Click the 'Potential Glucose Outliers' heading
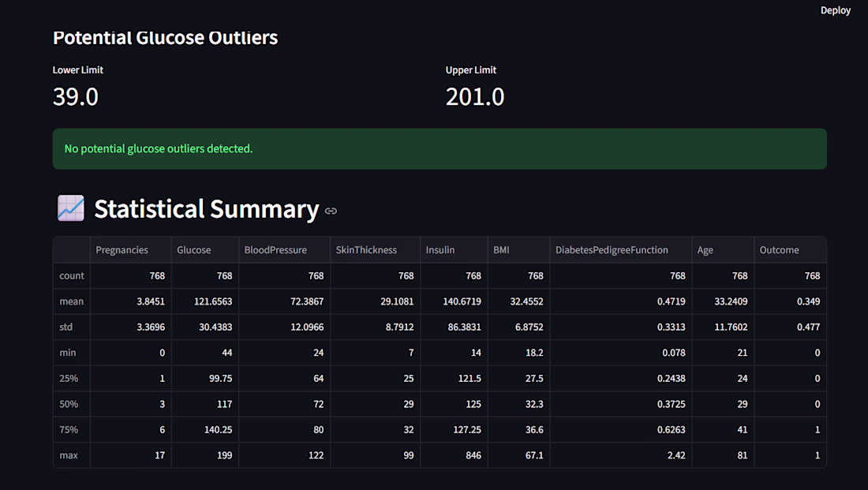Viewport: 868px width, 490px height. tap(165, 38)
